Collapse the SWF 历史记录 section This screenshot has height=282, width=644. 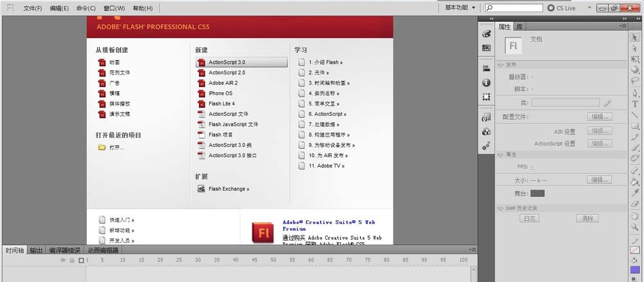coord(500,208)
